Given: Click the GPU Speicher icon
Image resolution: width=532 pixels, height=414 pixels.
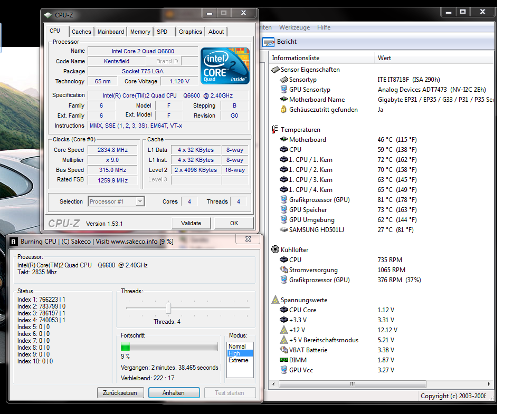Looking at the screenshot, I should click(283, 209).
